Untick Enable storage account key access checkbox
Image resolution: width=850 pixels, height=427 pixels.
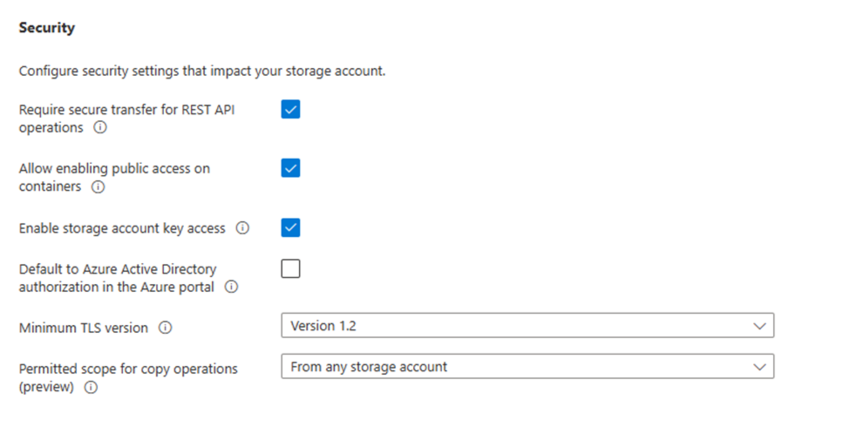point(291,228)
